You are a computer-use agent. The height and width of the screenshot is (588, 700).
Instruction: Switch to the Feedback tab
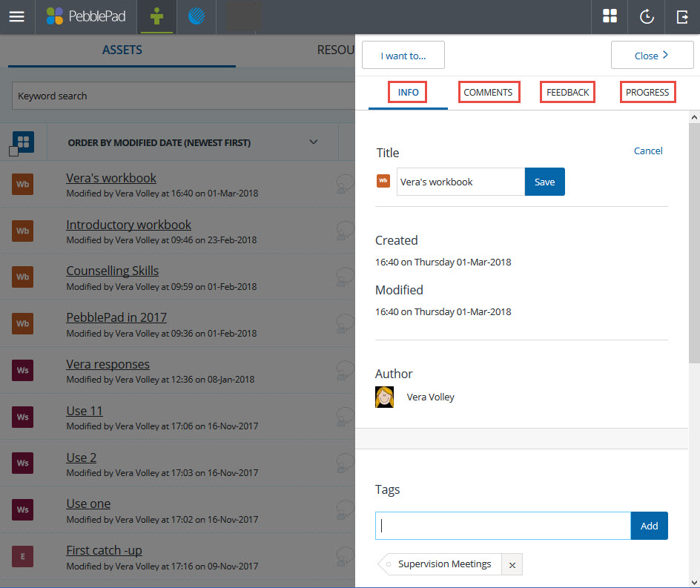click(567, 92)
